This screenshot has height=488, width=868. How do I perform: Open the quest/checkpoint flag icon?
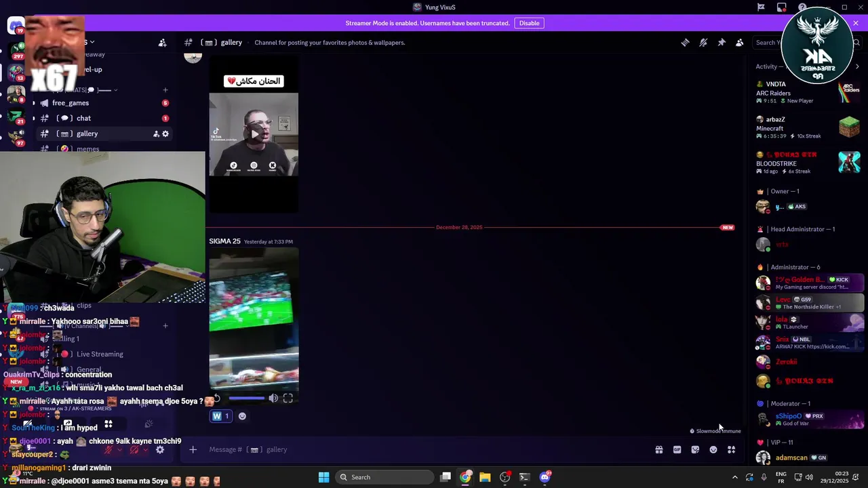click(761, 7)
